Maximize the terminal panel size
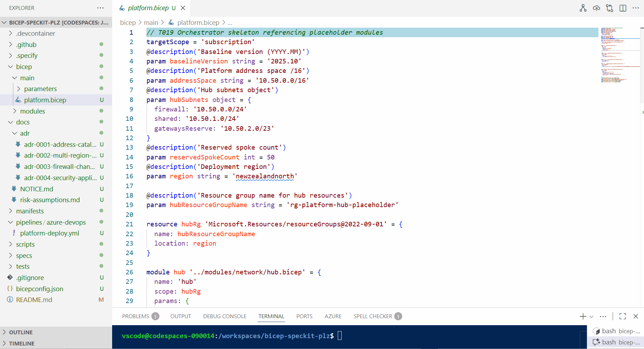This screenshot has width=644, height=349. pyautogui.click(x=623, y=316)
